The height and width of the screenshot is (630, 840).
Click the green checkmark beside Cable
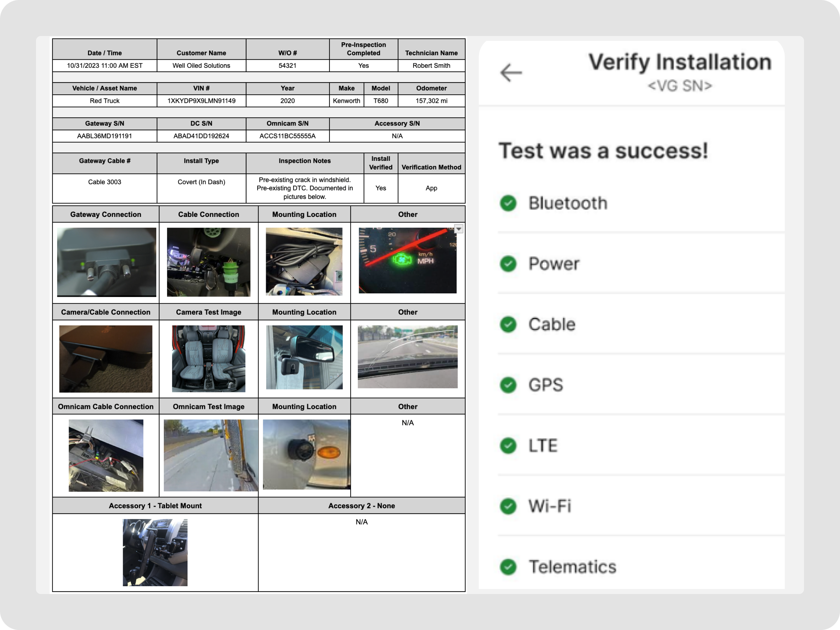pyautogui.click(x=508, y=324)
